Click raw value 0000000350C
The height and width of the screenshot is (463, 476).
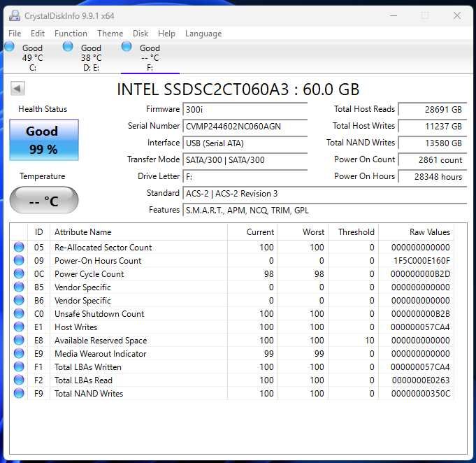click(x=421, y=394)
